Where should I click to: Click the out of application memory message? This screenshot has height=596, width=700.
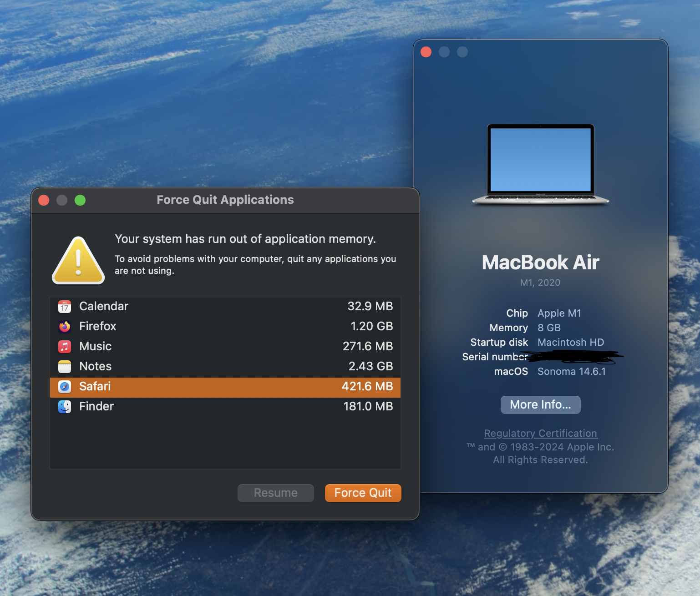[245, 239]
